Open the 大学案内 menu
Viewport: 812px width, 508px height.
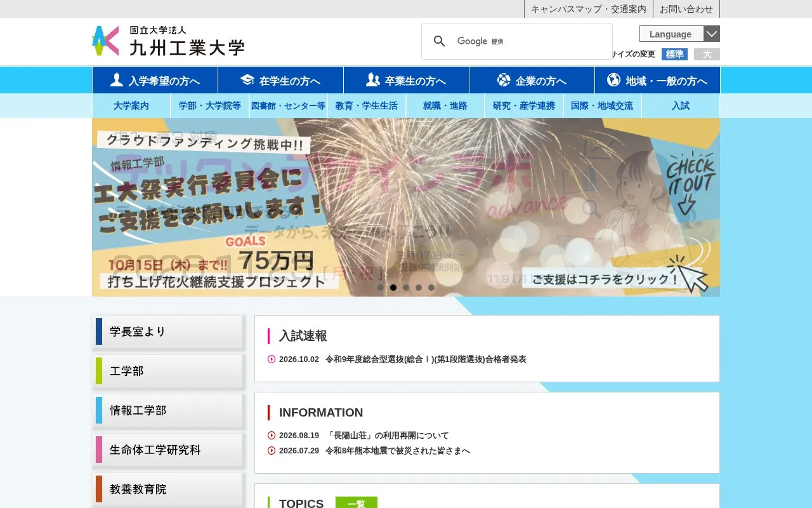pyautogui.click(x=131, y=106)
